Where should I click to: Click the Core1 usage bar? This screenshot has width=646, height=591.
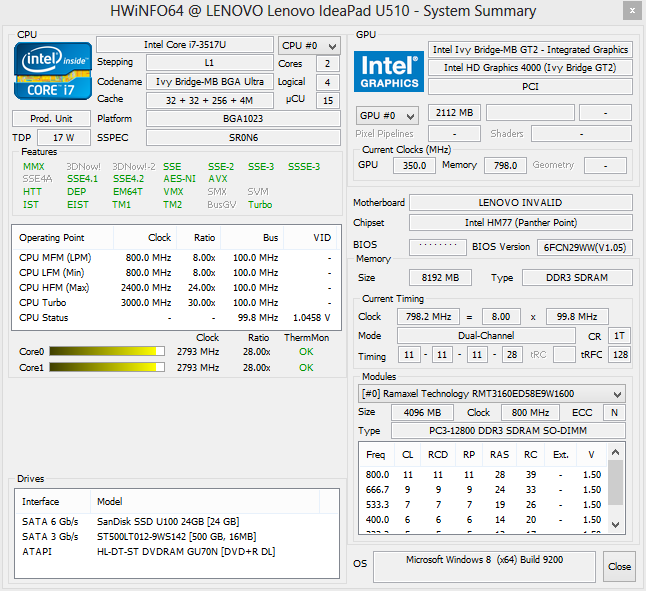pos(105,367)
